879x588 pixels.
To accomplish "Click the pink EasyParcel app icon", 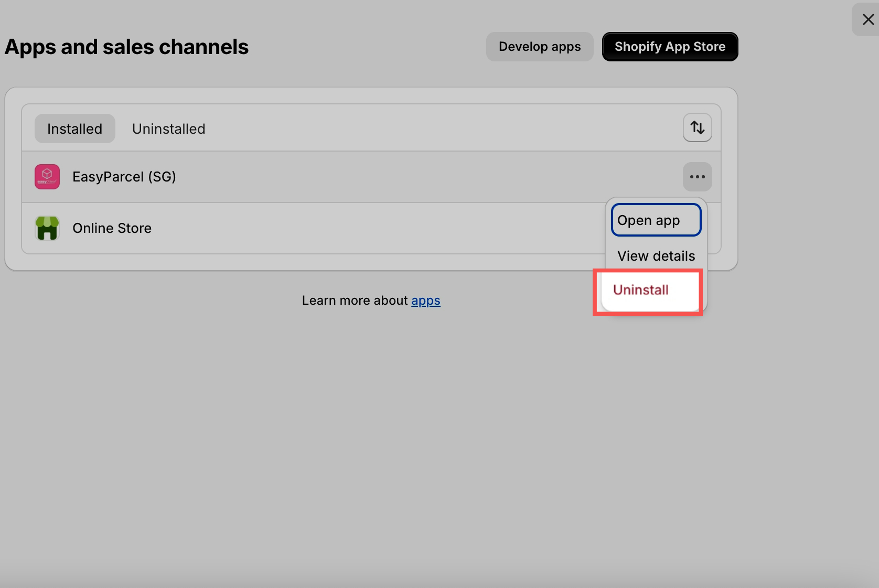I will coord(47,177).
